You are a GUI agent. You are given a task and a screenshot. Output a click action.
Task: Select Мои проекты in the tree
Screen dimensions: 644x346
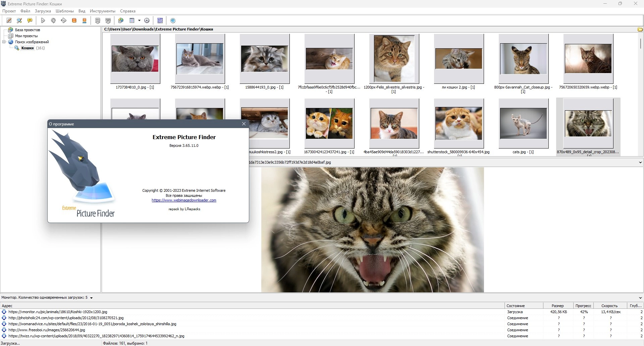26,36
